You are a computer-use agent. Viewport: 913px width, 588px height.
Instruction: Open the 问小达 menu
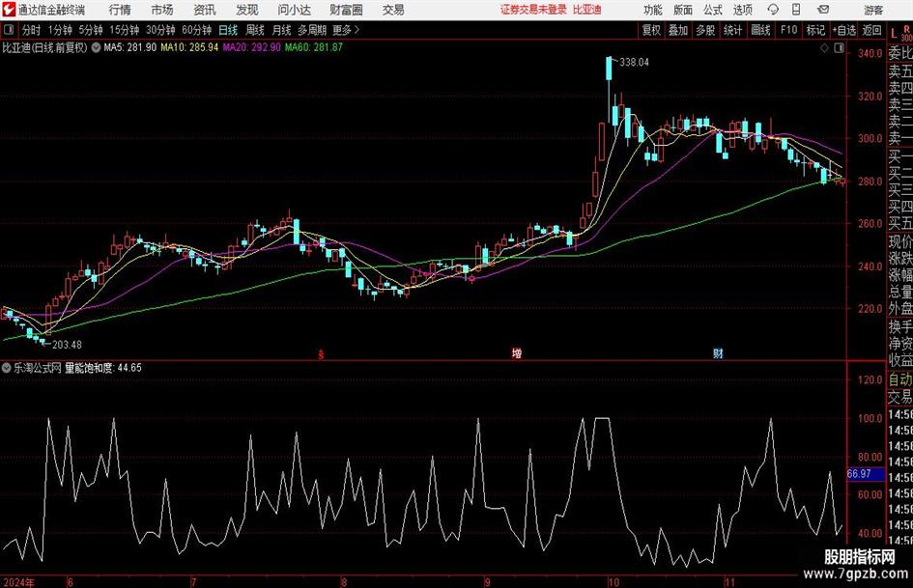(294, 10)
